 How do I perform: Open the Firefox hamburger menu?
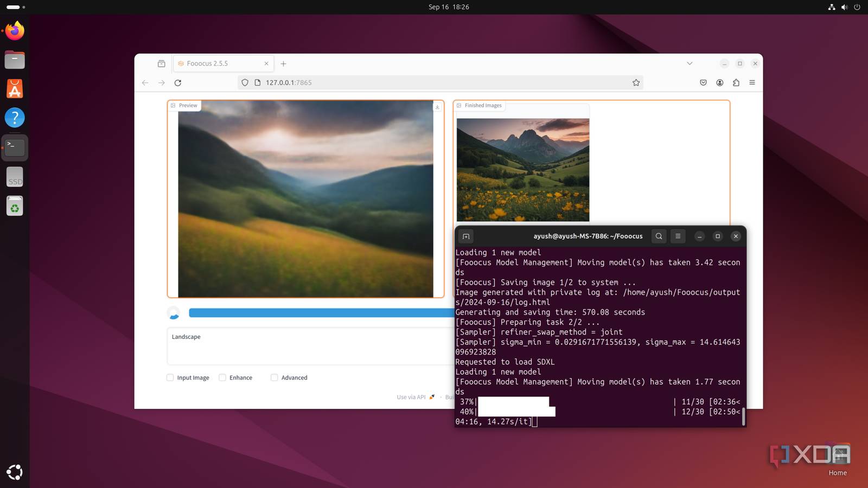(x=752, y=82)
